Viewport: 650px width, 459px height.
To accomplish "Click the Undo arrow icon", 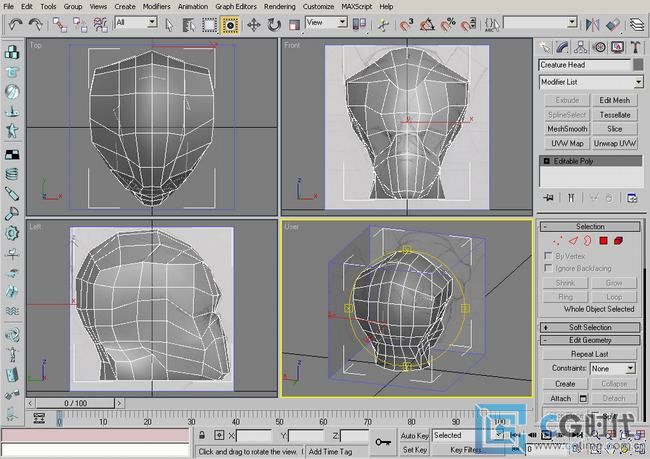I will pos(15,24).
